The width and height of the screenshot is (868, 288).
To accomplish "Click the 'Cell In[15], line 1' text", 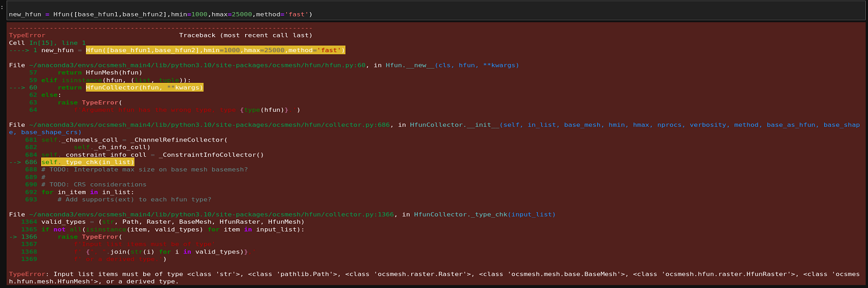I will pyautogui.click(x=48, y=43).
